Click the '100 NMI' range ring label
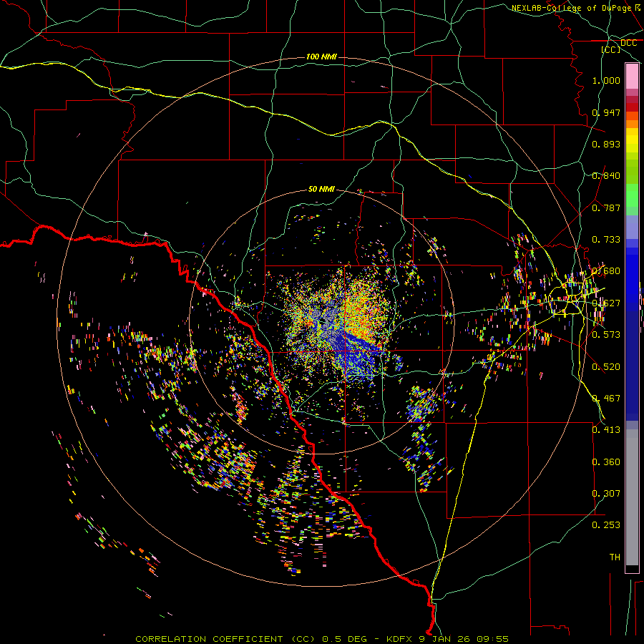644x644 pixels. pyautogui.click(x=321, y=57)
